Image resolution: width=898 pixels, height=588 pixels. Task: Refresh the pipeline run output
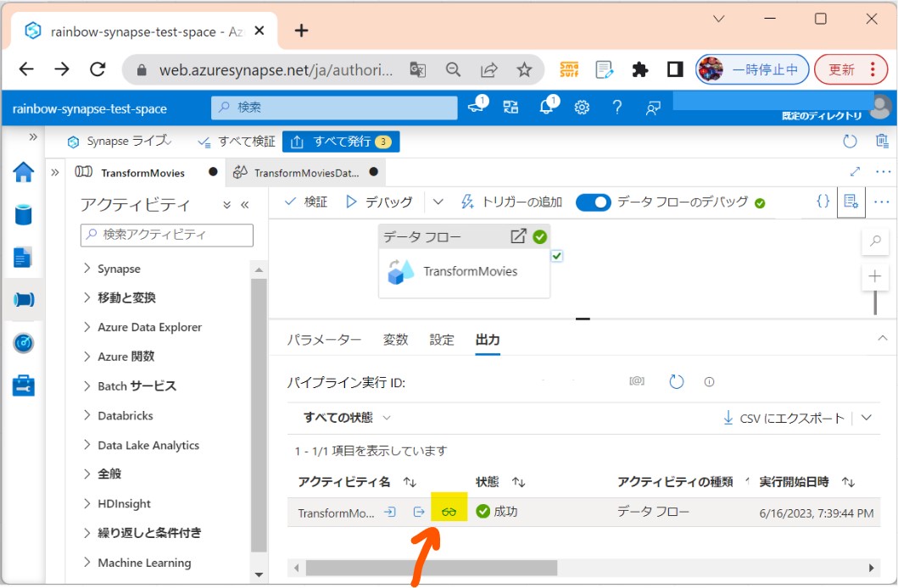pos(677,381)
